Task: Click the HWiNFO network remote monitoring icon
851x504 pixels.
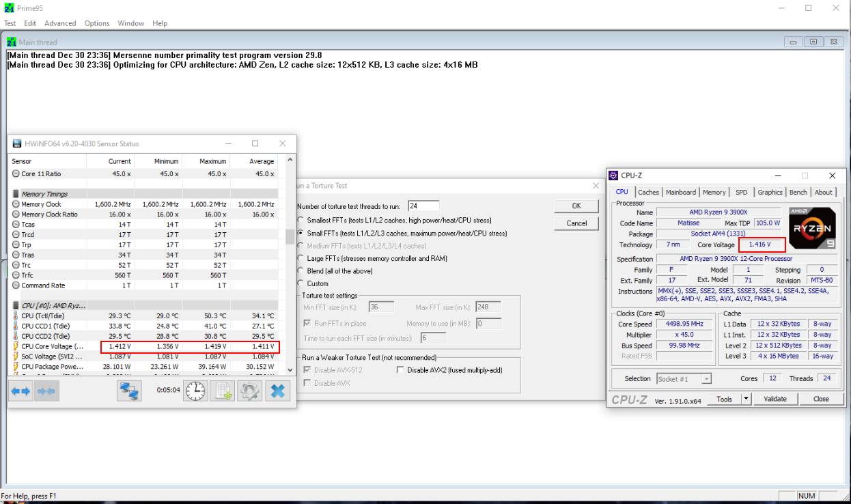Action: pyautogui.click(x=129, y=391)
